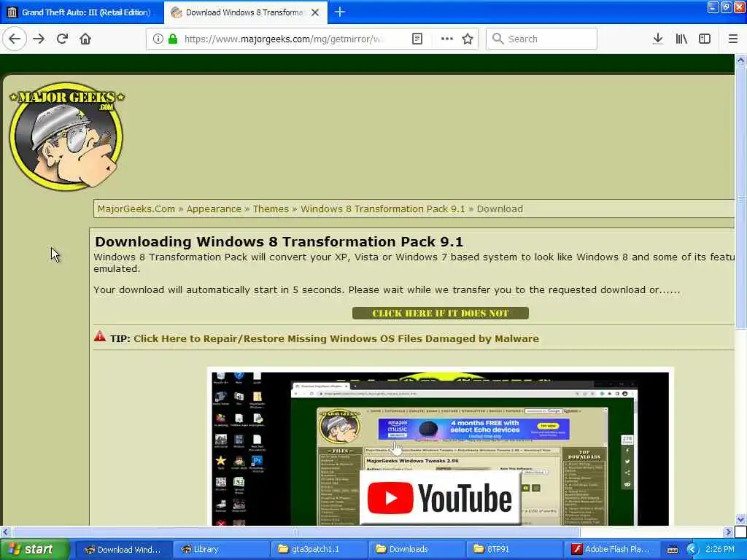The height and width of the screenshot is (560, 747).
Task: Go forward with the forward arrow
Action: click(x=39, y=39)
